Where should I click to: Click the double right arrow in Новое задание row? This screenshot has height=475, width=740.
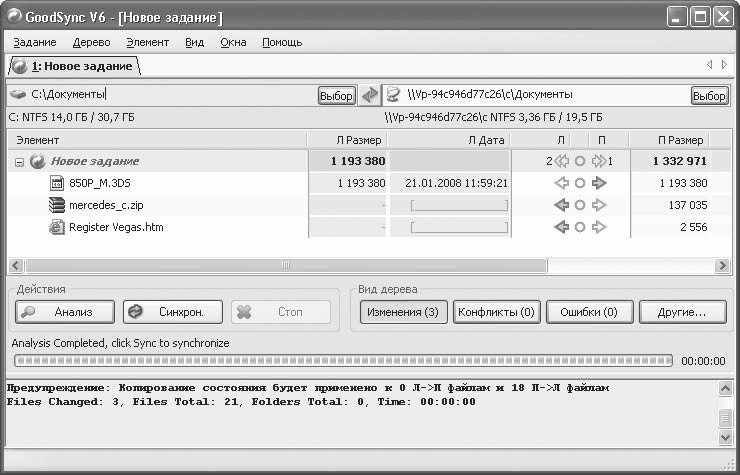click(x=599, y=161)
